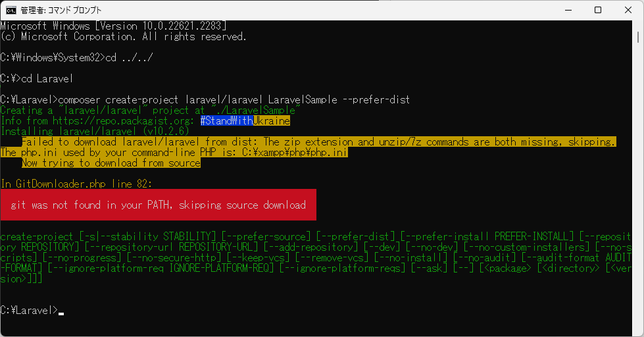Click the '[--no-secure-http]' option text
644x337 pixels.
pyautogui.click(x=174, y=257)
